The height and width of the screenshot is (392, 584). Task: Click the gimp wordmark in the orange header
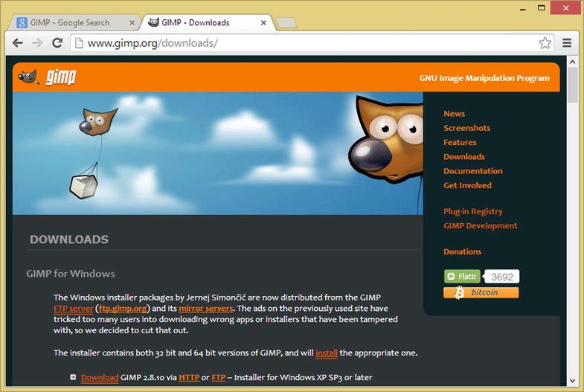(61, 77)
